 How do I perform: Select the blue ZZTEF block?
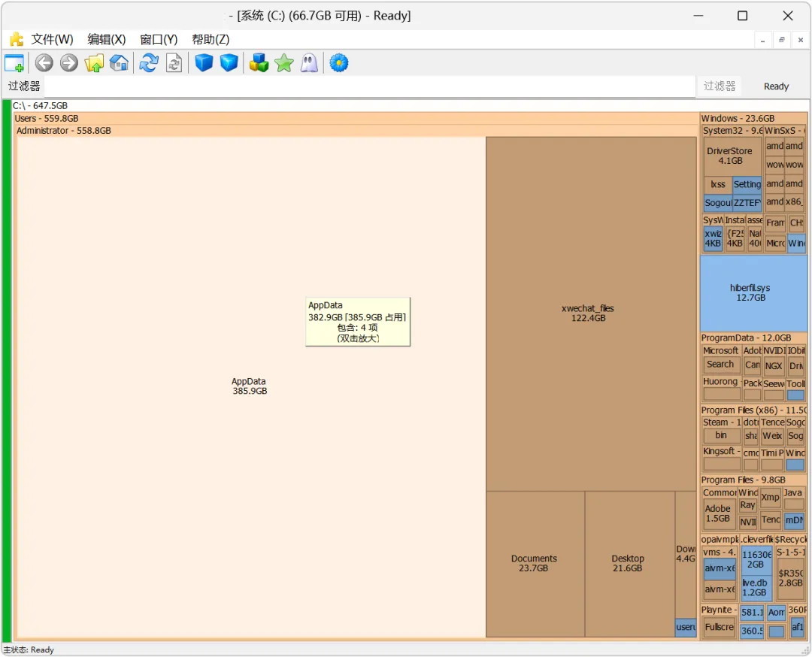(747, 203)
